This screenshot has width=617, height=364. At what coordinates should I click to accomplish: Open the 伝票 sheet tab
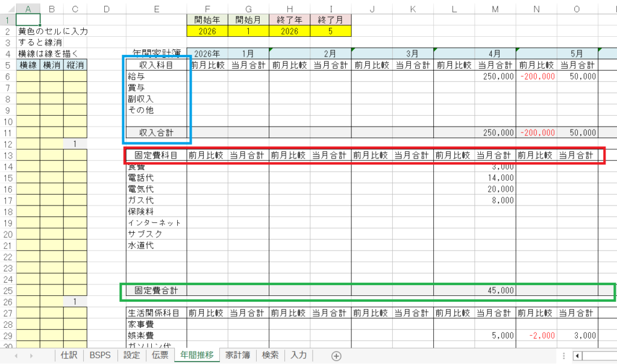[160, 356]
